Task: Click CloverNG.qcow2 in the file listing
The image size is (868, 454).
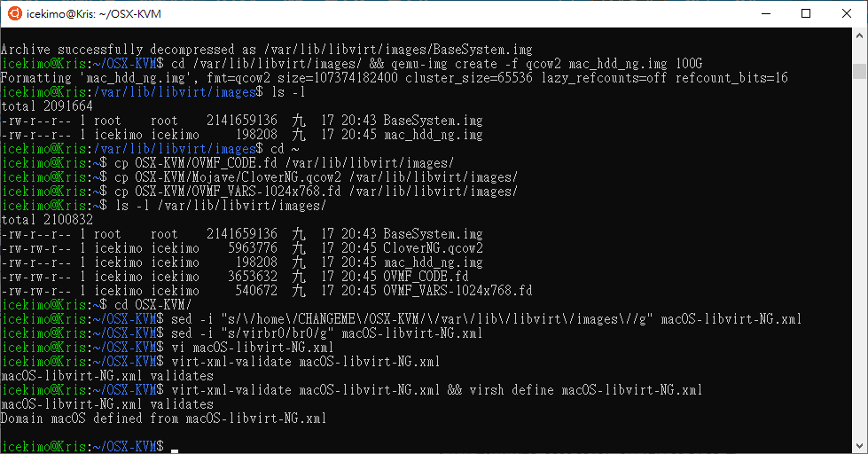Action: [x=433, y=248]
